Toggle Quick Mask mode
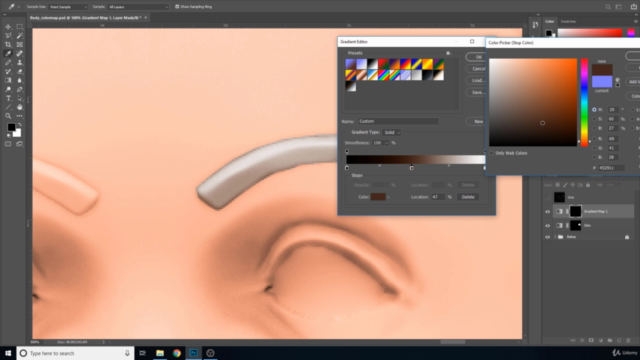Screen dimensions: 640x360 tap(8, 144)
